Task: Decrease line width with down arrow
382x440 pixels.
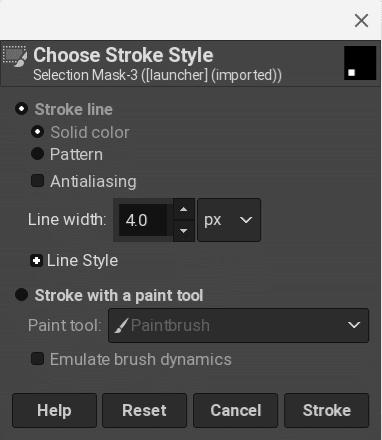Action: pos(183,231)
